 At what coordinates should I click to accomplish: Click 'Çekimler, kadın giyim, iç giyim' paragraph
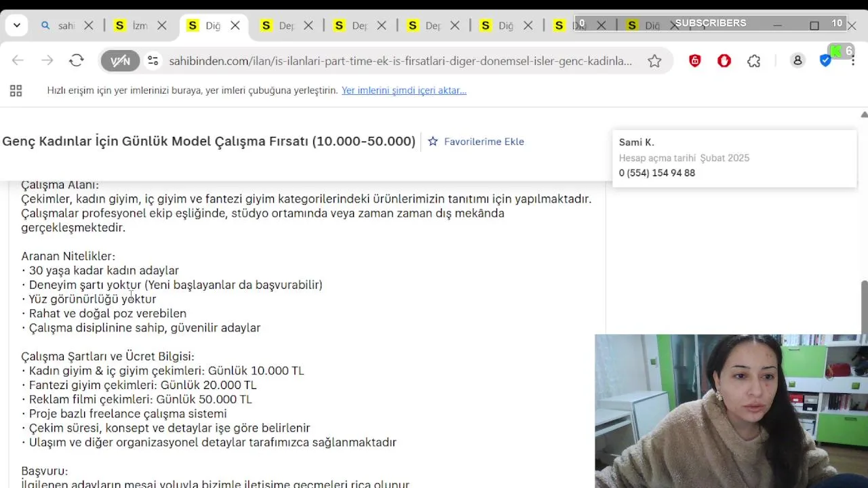[307, 199]
